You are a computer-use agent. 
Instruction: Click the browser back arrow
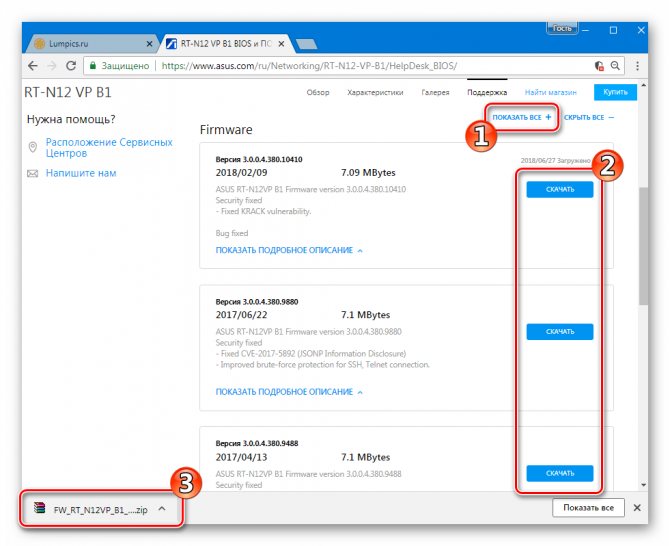pos(33,66)
